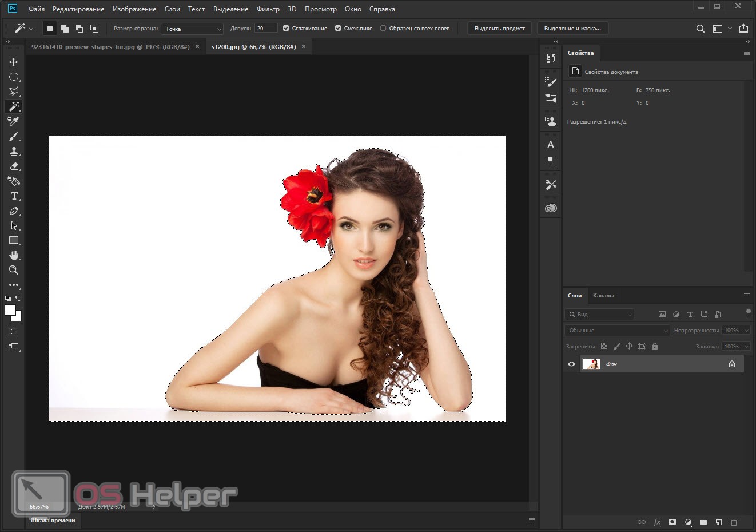Enable 'Образец со всех слоев' checkbox
This screenshot has height=532, width=756.
[x=383, y=28]
